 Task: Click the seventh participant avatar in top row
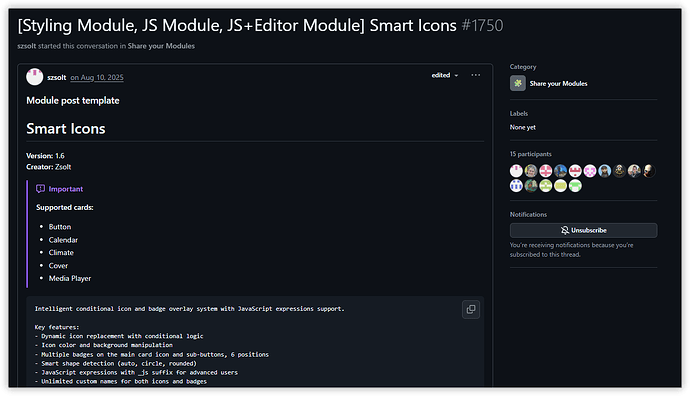click(605, 171)
